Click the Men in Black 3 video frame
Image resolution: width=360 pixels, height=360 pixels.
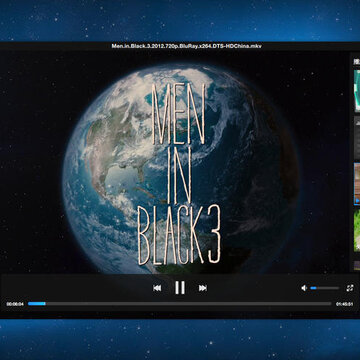(175, 163)
